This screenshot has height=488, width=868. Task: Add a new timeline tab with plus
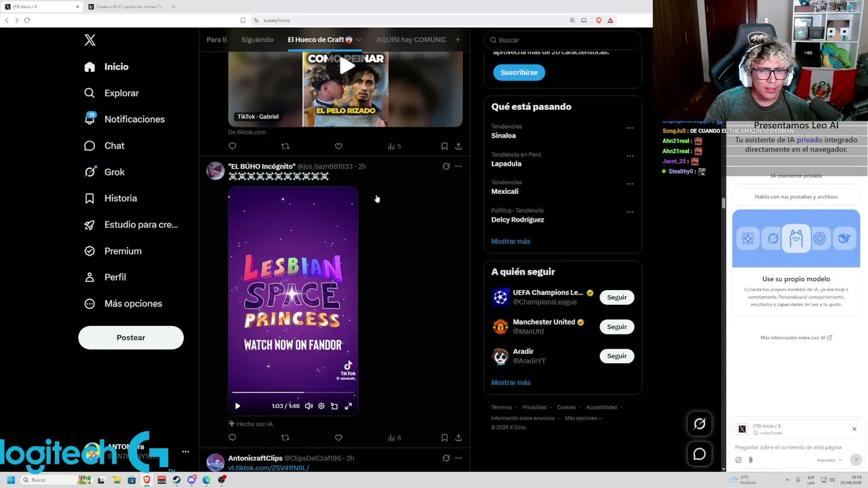(458, 40)
